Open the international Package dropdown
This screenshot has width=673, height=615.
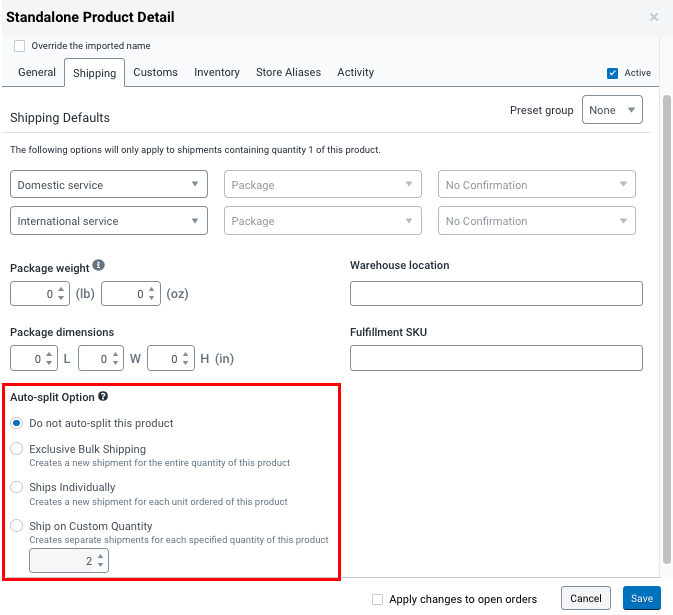(x=323, y=221)
